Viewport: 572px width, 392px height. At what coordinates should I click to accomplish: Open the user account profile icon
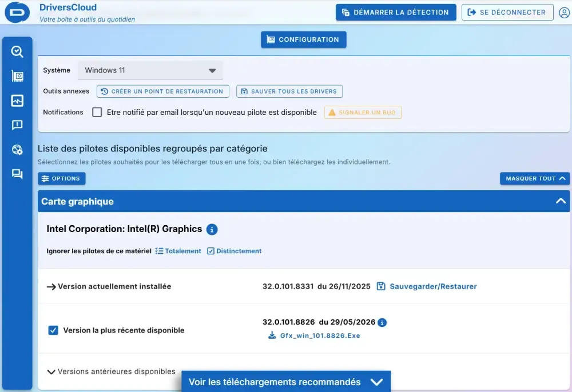click(x=564, y=13)
